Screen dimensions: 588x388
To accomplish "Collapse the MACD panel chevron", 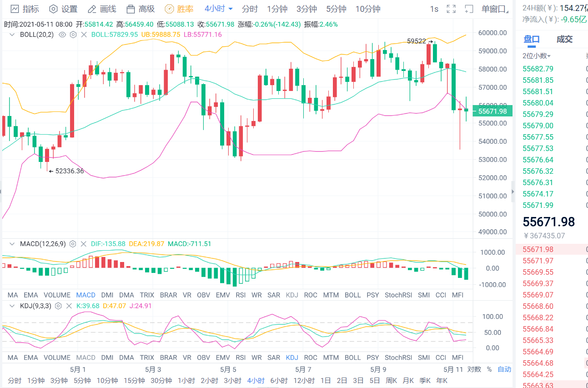I will click(x=12, y=244).
